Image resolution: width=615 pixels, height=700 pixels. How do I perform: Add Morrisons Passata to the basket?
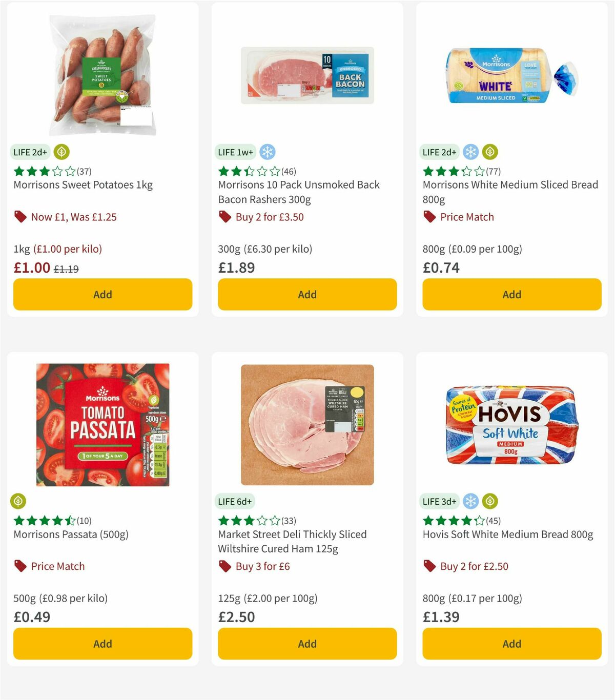click(102, 644)
